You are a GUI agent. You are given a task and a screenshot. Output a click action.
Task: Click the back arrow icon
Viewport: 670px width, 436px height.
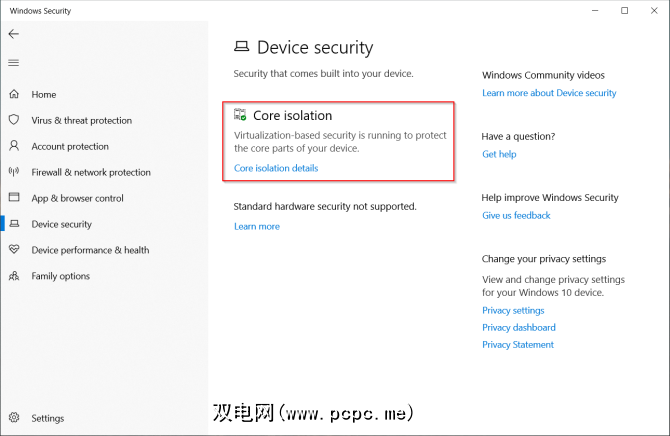13,34
